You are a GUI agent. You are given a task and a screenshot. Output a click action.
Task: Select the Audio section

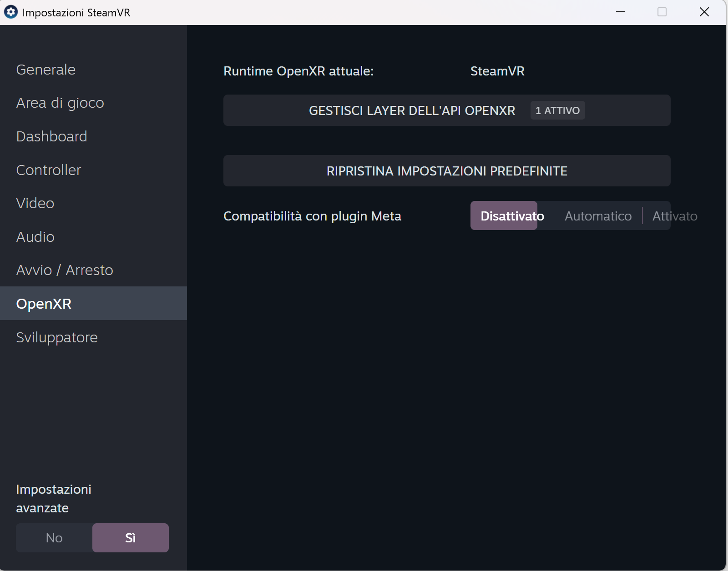tap(93, 237)
